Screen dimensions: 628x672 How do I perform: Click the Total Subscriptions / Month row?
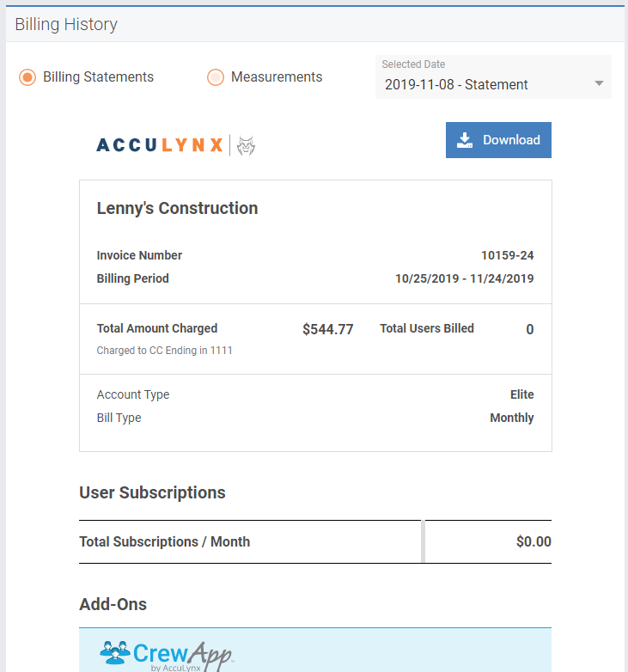tap(315, 541)
